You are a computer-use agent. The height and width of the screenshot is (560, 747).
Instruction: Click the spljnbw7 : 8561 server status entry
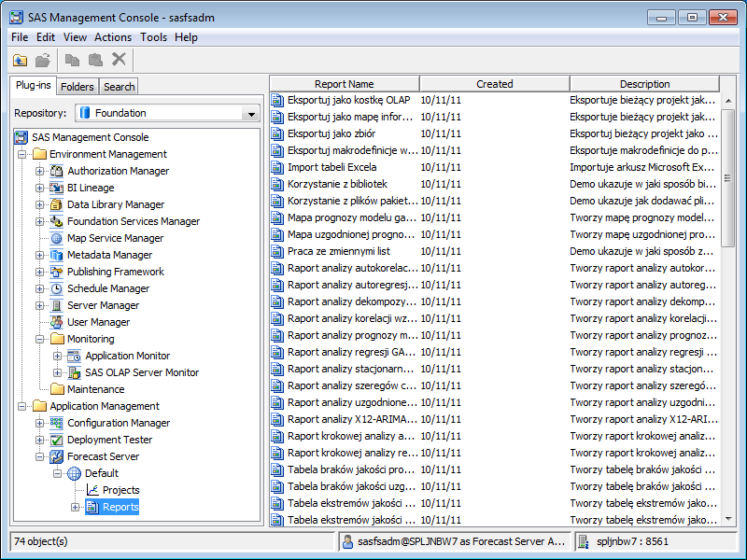point(656,541)
